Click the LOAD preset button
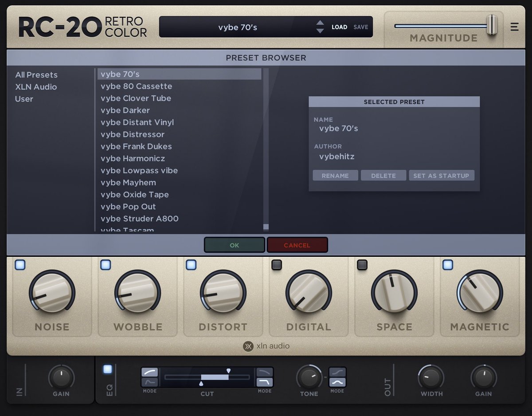 pyautogui.click(x=339, y=27)
